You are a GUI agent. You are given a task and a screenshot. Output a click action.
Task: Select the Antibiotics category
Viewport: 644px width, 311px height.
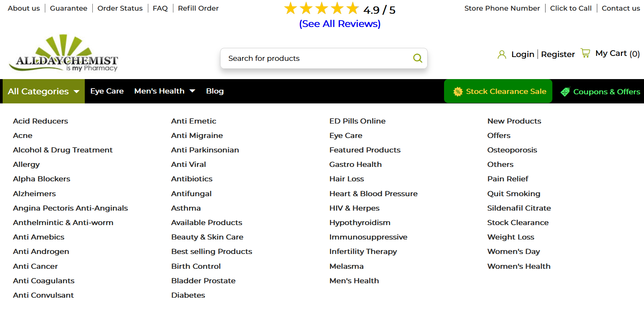[x=192, y=179]
